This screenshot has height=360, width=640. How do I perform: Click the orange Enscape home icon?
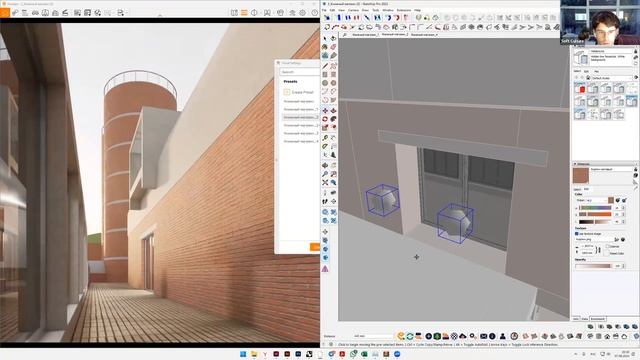point(4,13)
